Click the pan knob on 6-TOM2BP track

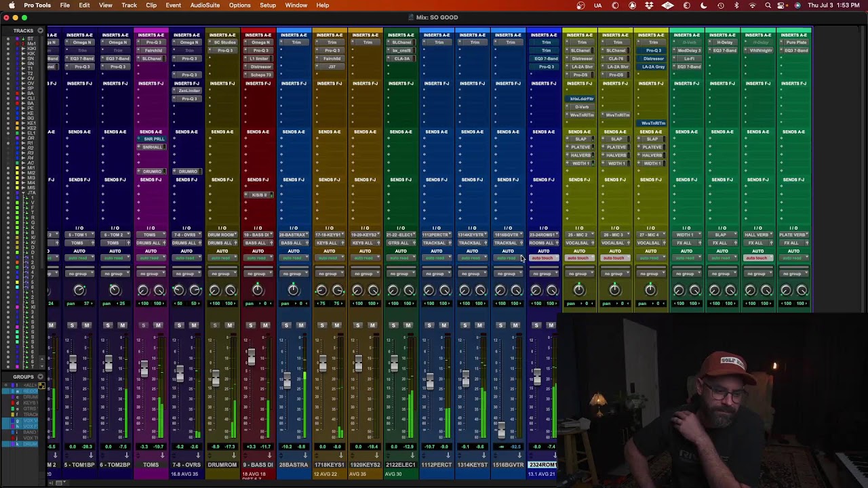[x=115, y=291]
